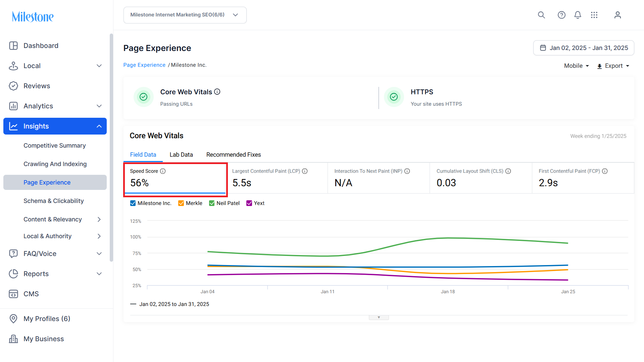644x362 pixels.
Task: Open the apps grid icon
Action: pos(594,15)
